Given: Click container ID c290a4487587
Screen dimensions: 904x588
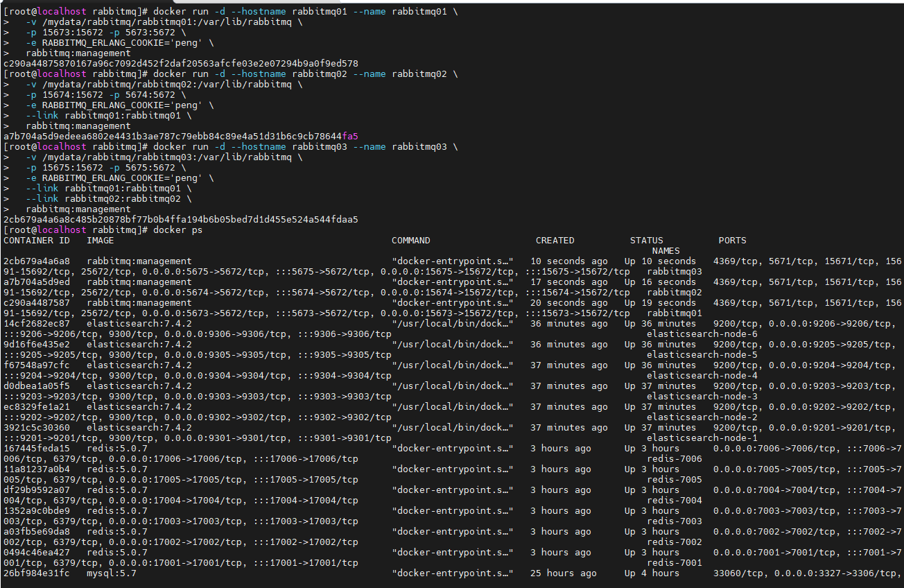Looking at the screenshot, I should [37, 303].
